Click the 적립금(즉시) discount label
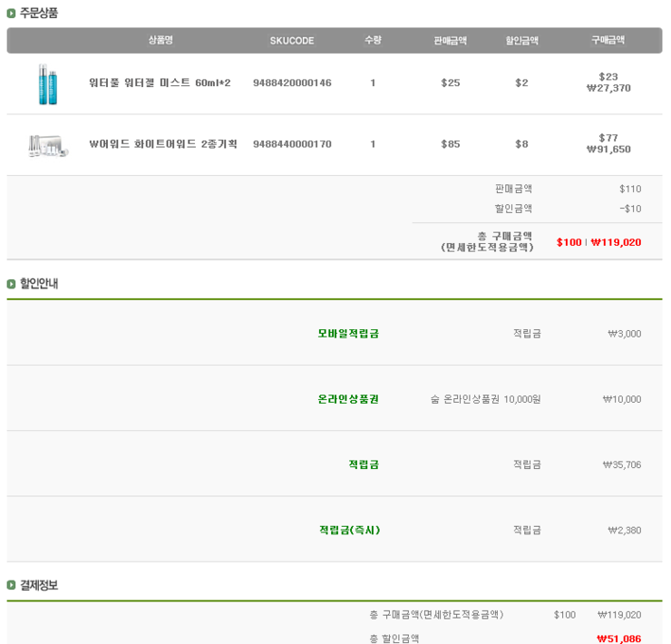 click(350, 530)
